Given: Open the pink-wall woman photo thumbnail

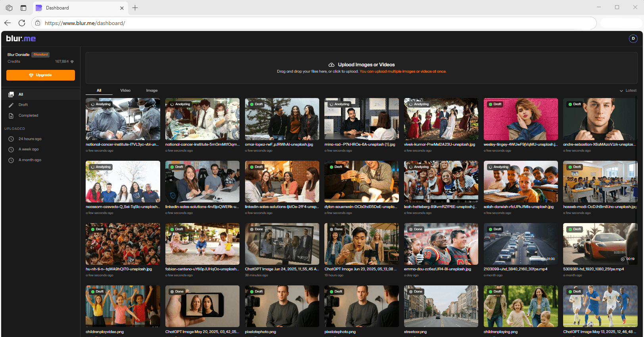Looking at the screenshot, I should coord(520,119).
